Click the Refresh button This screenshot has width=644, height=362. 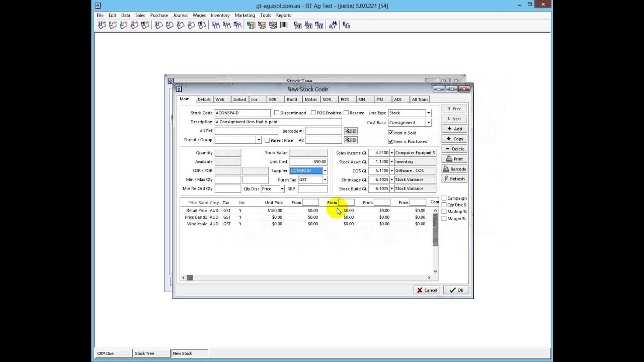(x=454, y=178)
